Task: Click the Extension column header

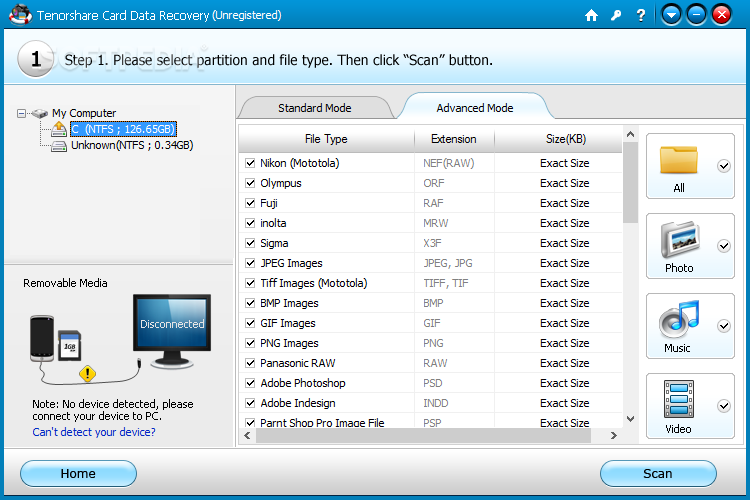Action: coord(453,139)
